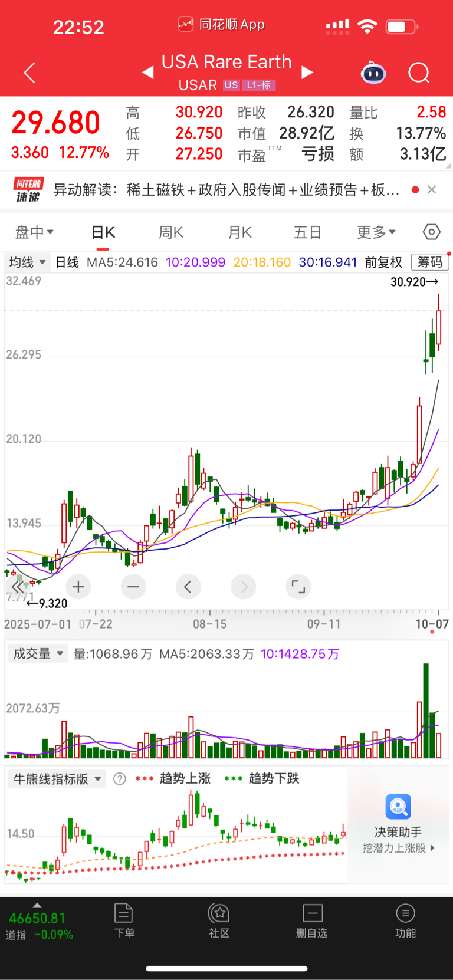Zoom in chart with plus button

[x=78, y=587]
